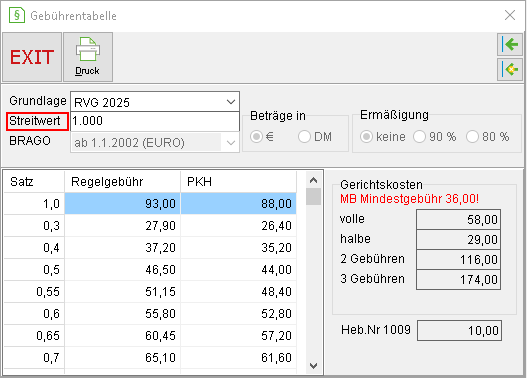527x378 pixels.
Task: Select the row with Satz 0,3
Action: 150,225
